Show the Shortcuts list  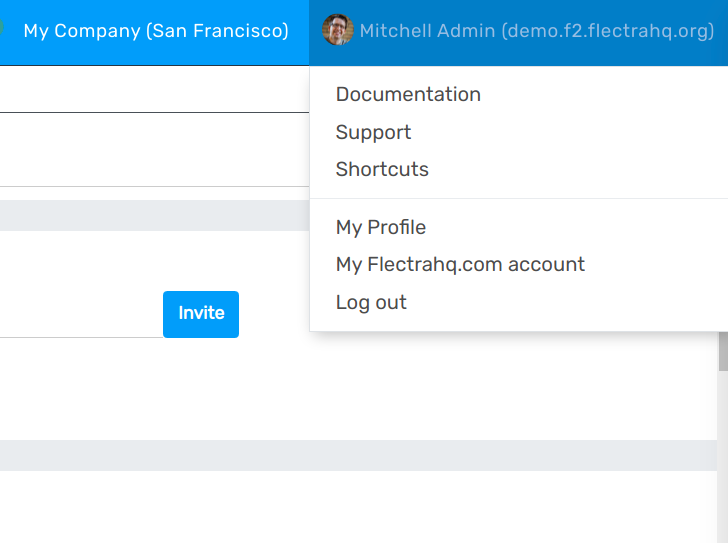(382, 169)
